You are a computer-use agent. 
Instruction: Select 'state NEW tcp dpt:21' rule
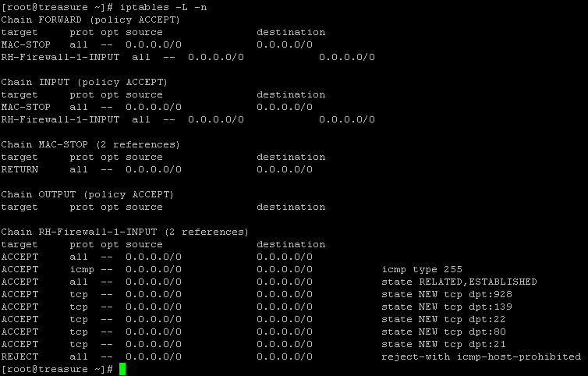point(444,345)
